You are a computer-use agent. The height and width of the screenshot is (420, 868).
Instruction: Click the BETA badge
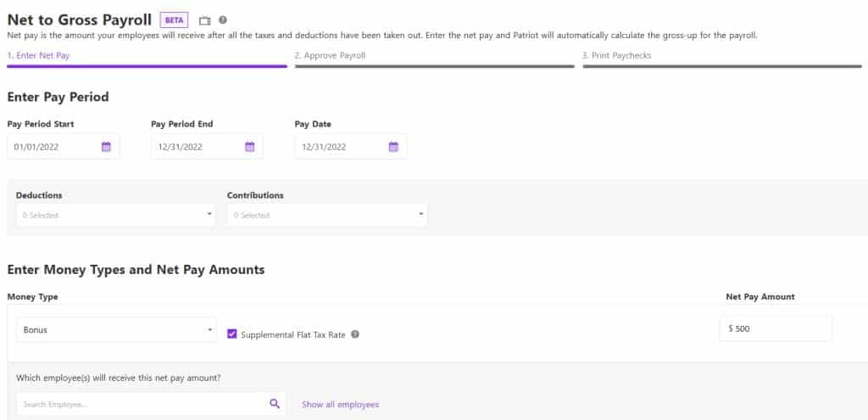point(174,20)
